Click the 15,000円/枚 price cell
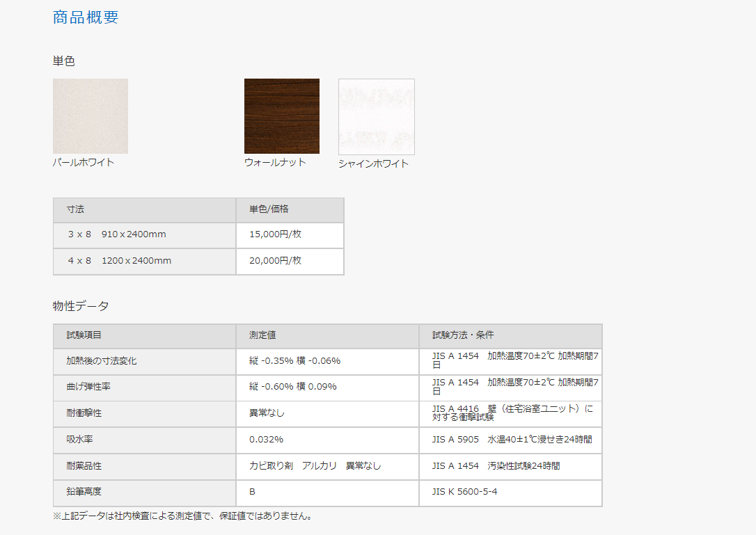 pos(275,234)
